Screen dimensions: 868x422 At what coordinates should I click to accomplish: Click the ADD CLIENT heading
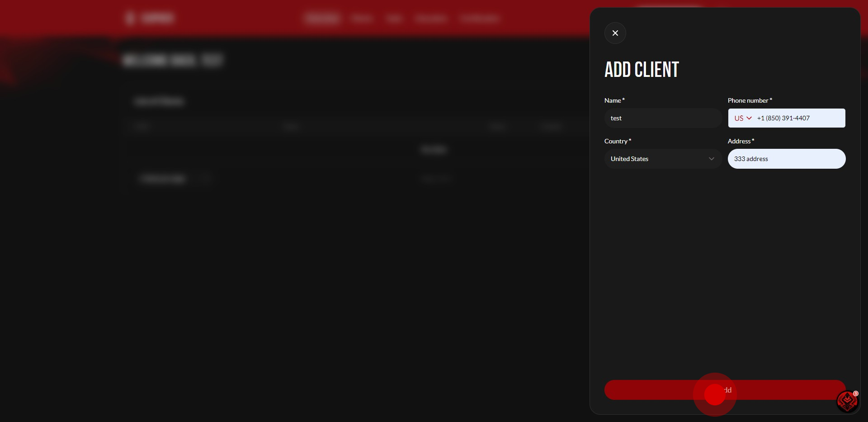click(x=642, y=70)
